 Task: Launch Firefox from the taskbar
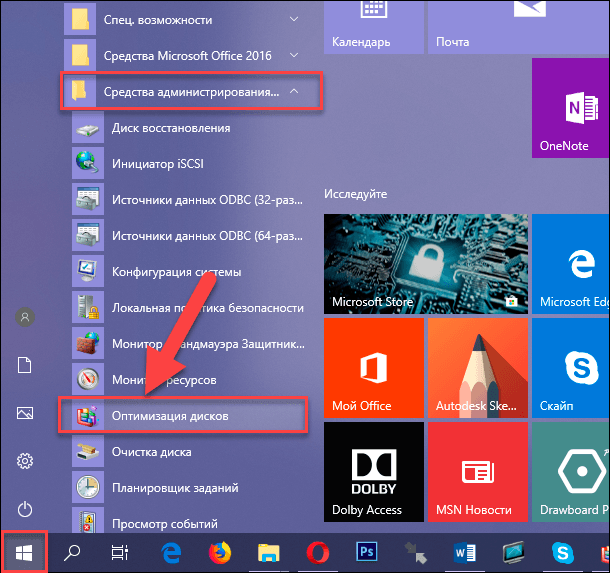(220, 553)
